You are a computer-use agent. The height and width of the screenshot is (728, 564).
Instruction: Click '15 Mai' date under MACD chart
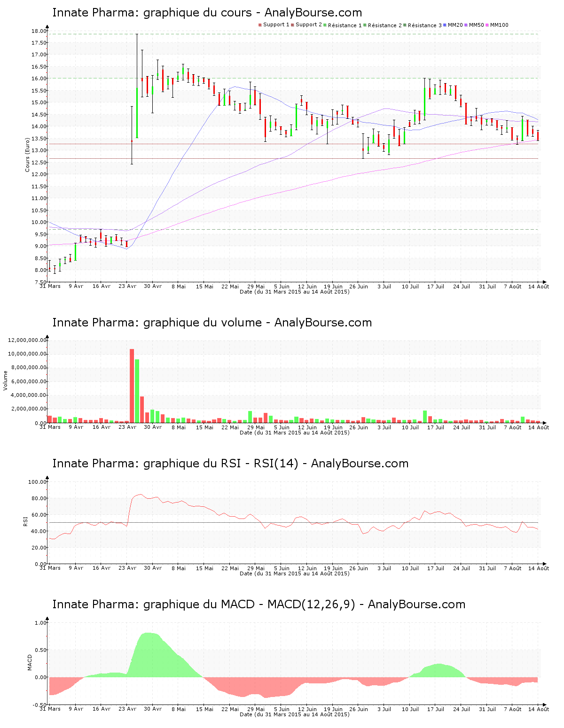click(x=204, y=709)
